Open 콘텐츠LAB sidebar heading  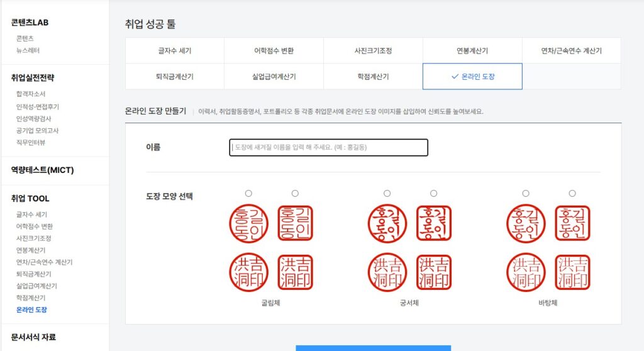coord(30,23)
